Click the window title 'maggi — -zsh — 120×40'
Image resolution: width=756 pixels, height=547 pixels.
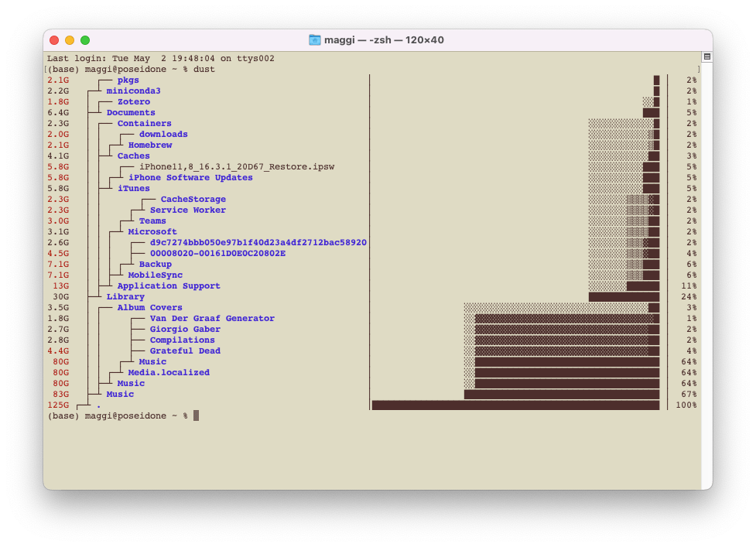[x=384, y=40]
